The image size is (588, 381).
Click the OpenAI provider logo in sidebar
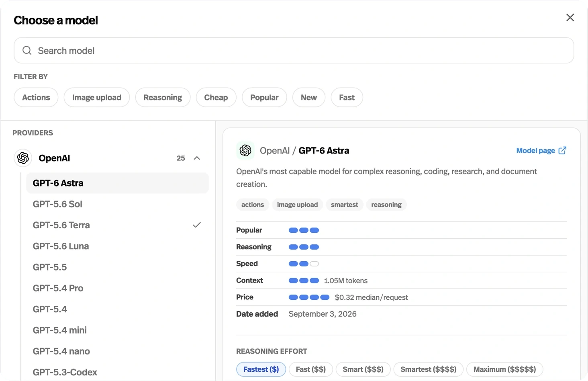tap(23, 158)
